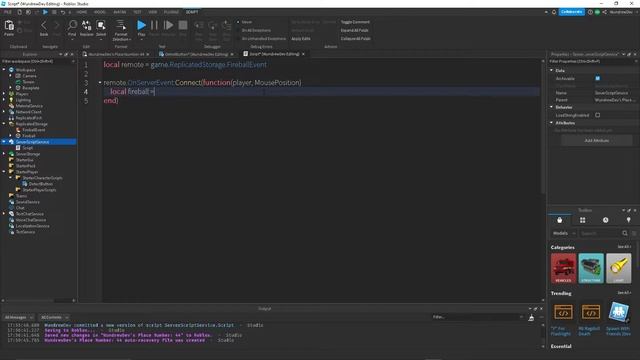Viewport: 640px width, 360px height.
Task: Click See All next to Categories
Action: (x=624, y=247)
